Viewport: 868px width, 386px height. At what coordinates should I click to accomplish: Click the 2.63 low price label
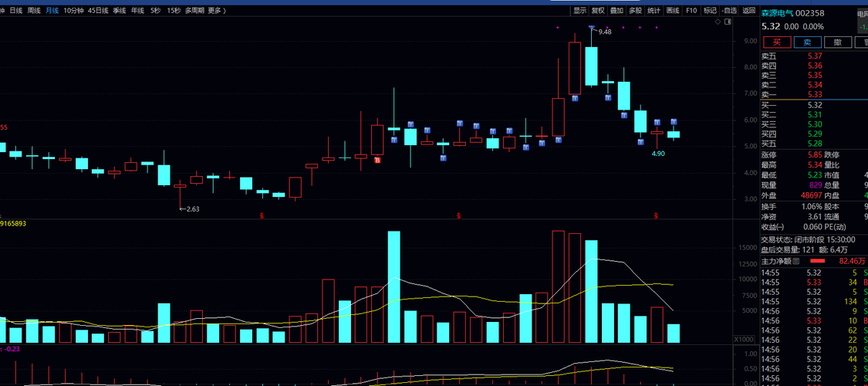[193, 208]
